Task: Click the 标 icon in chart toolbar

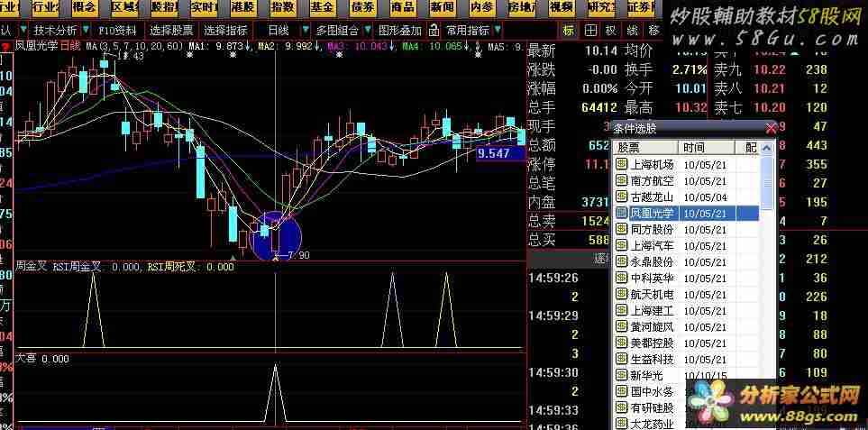Action: tap(568, 30)
